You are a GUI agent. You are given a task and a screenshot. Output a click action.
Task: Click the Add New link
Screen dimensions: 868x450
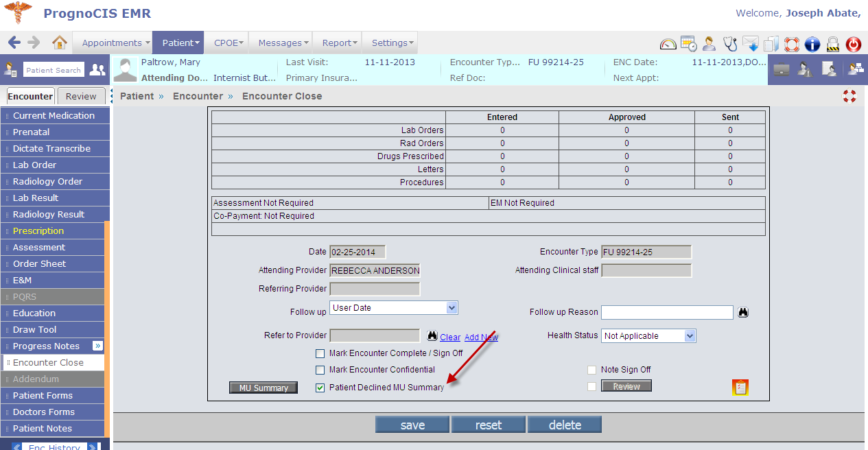click(x=481, y=337)
